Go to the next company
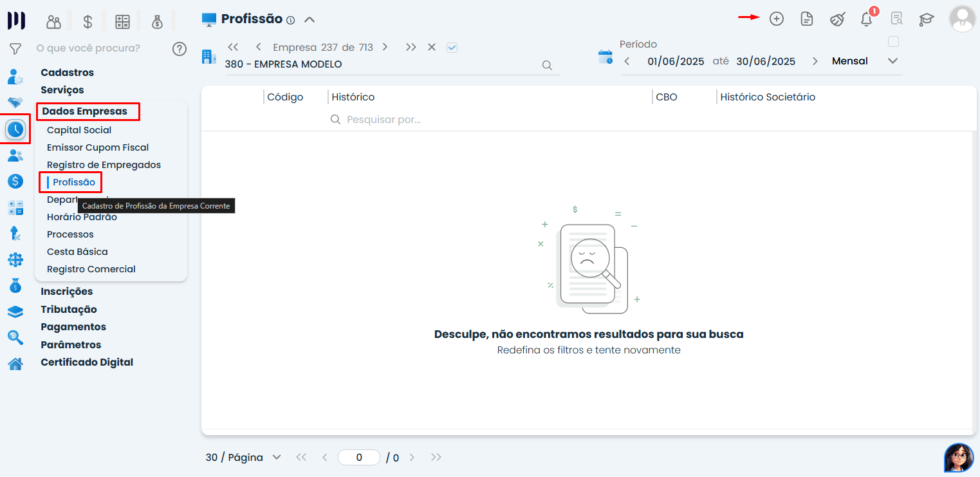This screenshot has width=980, height=477. [x=385, y=47]
